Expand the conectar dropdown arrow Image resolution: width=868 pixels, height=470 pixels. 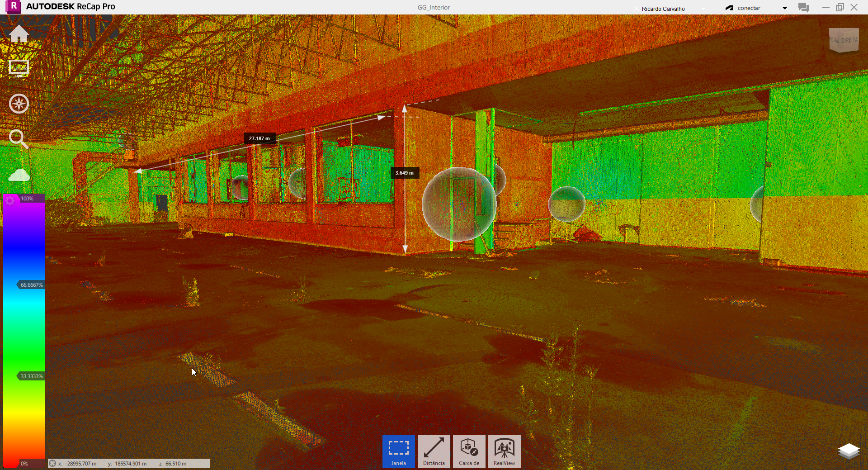785,8
